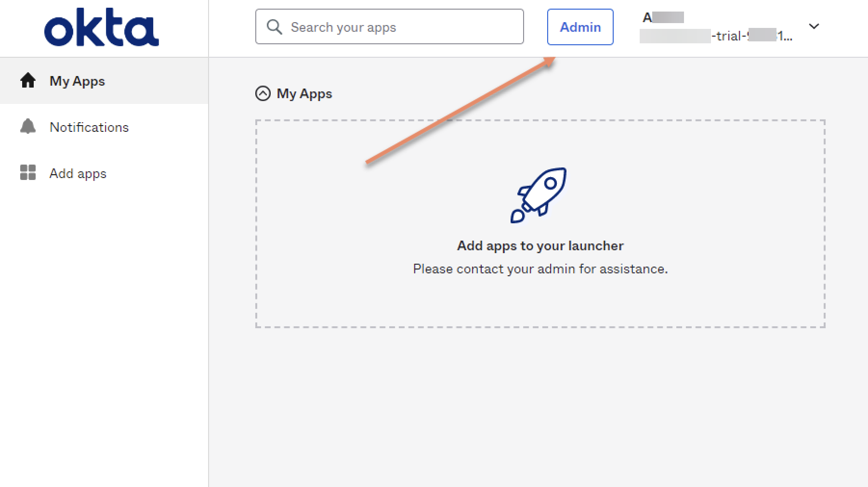Click the account name at top right
The width and height of the screenshot is (868, 487).
[663, 18]
